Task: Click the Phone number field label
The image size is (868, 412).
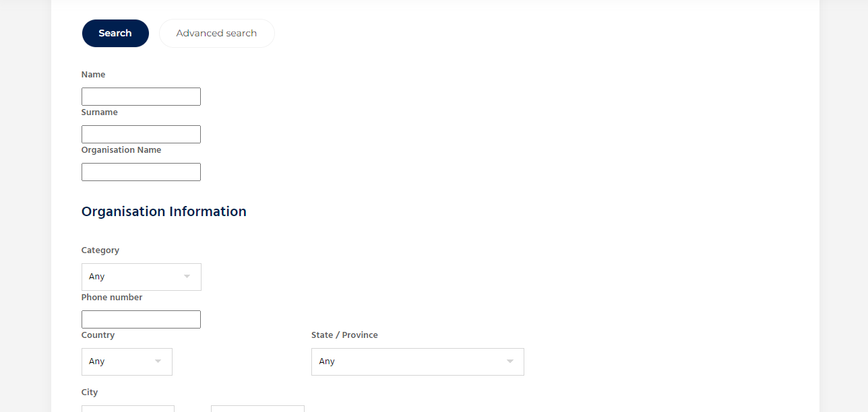Action: pos(112,298)
